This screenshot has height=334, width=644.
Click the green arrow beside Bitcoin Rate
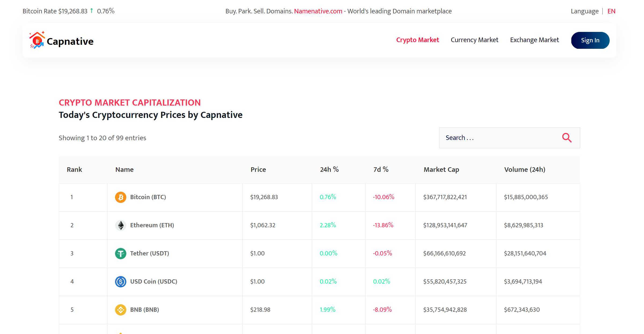(x=91, y=11)
